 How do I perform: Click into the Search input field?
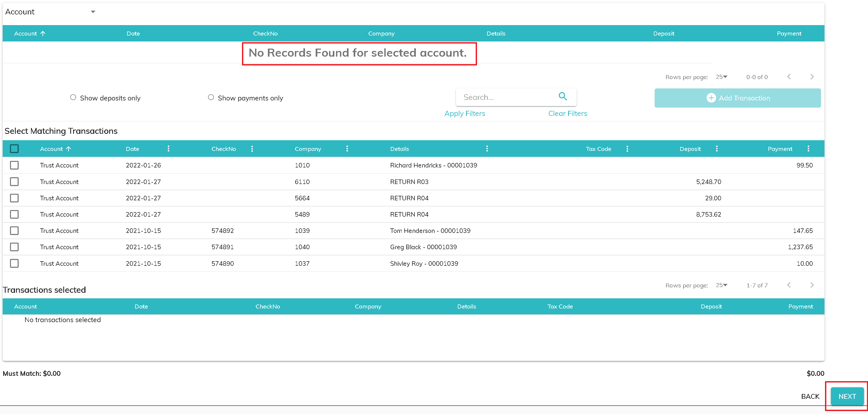point(505,97)
